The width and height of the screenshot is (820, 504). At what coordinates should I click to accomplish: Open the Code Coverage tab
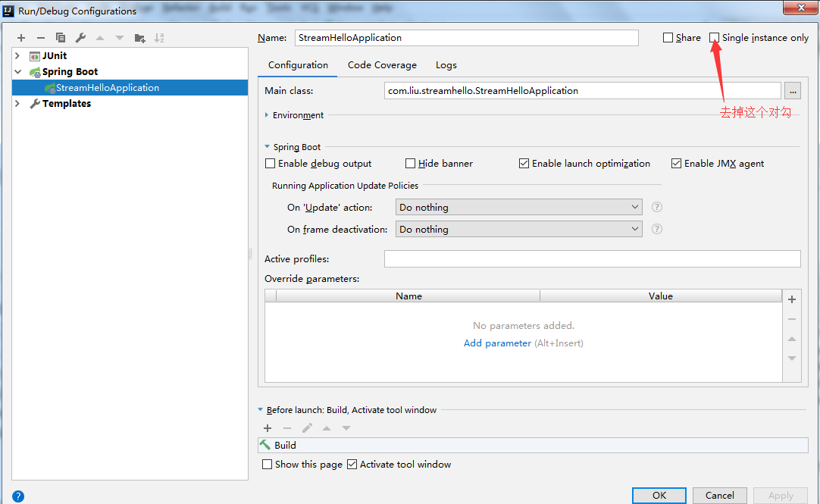pos(382,65)
